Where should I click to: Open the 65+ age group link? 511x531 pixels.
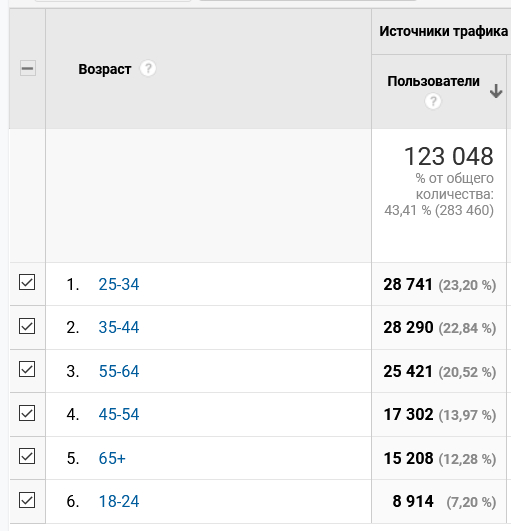[112, 458]
